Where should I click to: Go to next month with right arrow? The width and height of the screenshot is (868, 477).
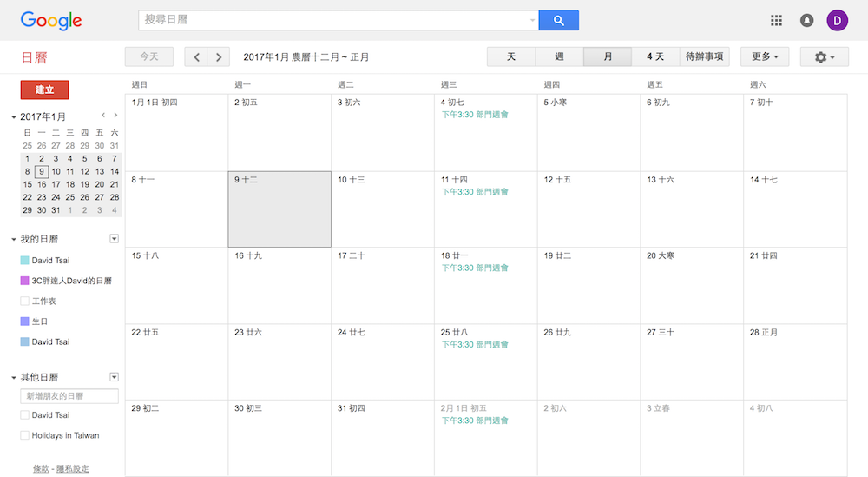(219, 57)
